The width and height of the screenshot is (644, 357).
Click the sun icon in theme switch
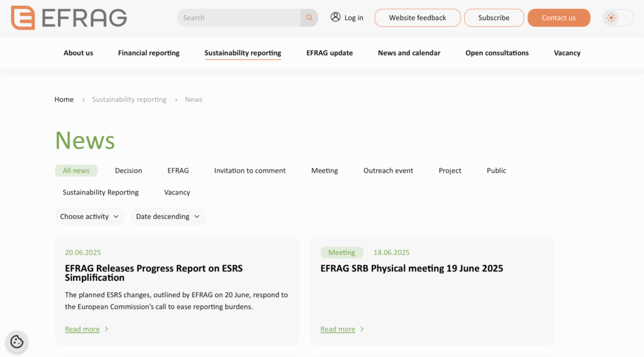pos(611,18)
